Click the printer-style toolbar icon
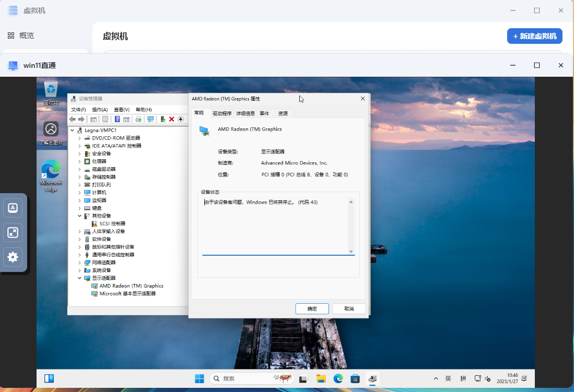This screenshot has height=392, width=574. tap(138, 120)
